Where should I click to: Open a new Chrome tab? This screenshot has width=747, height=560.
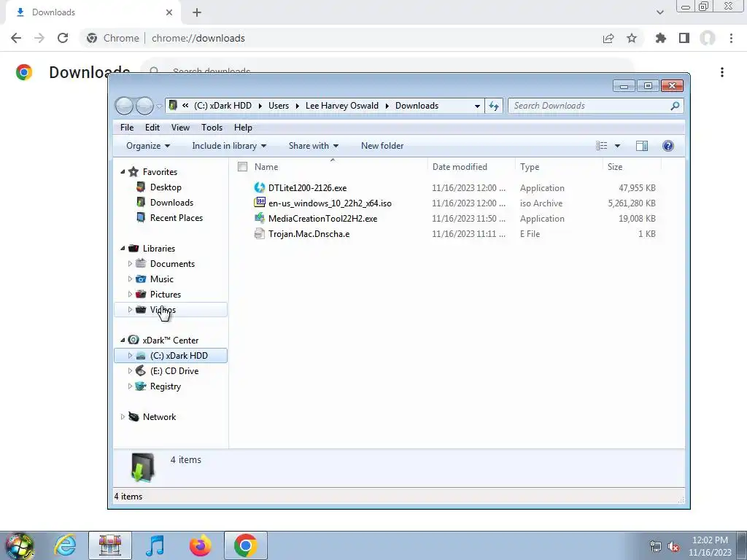point(197,12)
